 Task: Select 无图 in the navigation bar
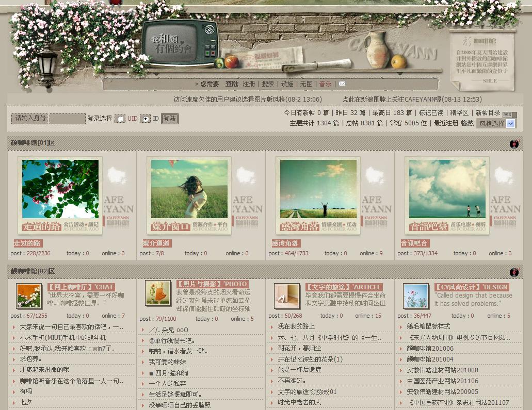pos(306,84)
